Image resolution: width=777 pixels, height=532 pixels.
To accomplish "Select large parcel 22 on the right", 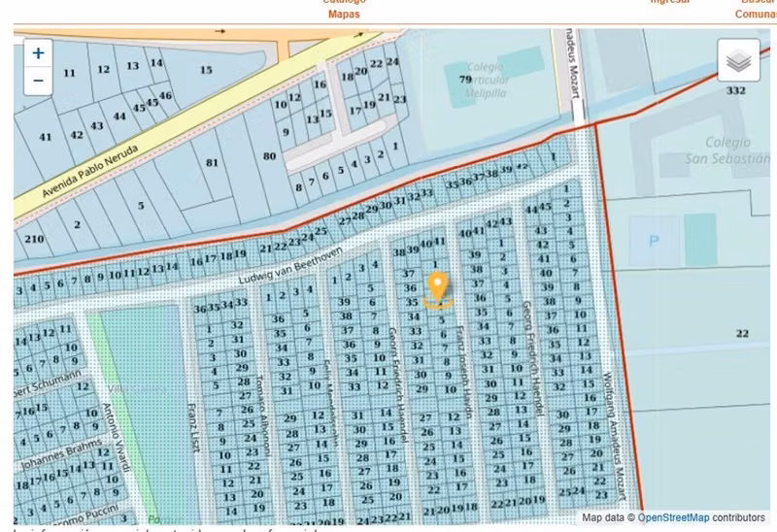I will tap(742, 333).
